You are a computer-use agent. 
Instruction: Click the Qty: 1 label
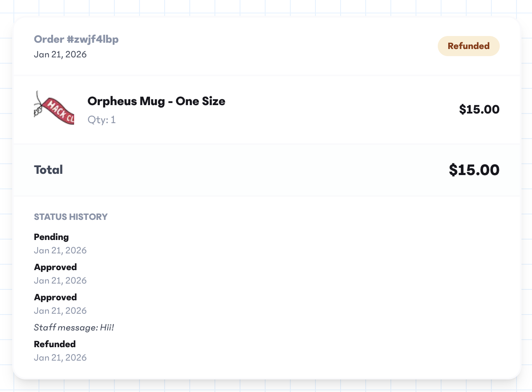pos(101,120)
